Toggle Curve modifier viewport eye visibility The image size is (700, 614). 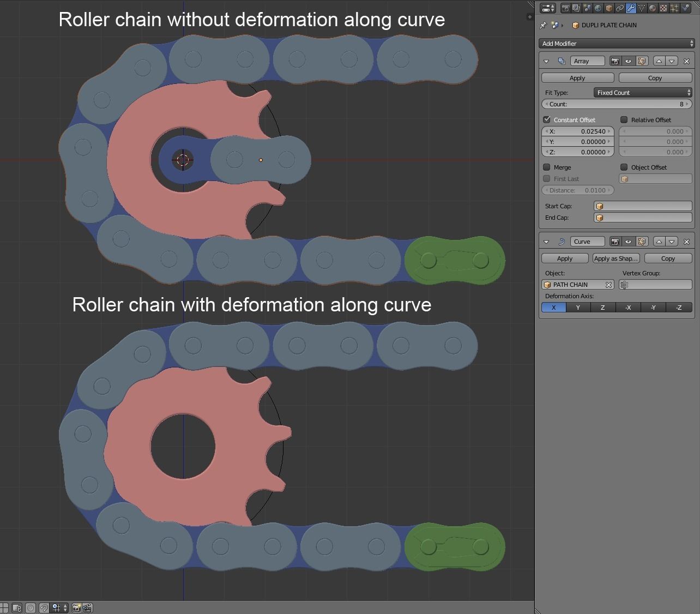tap(628, 242)
